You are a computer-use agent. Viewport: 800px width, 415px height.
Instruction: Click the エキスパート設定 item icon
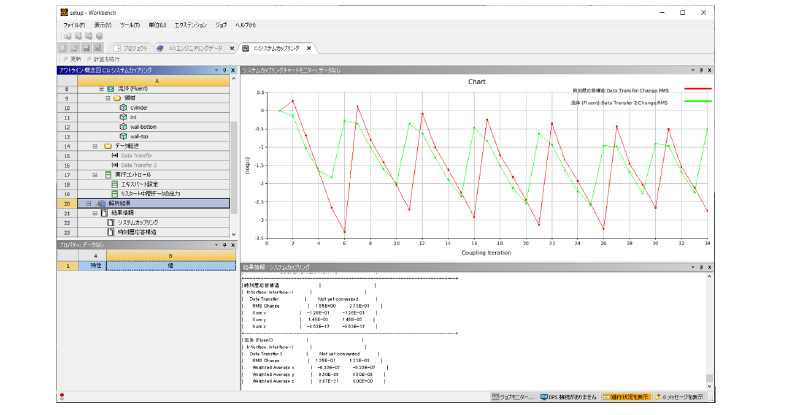coord(113,183)
